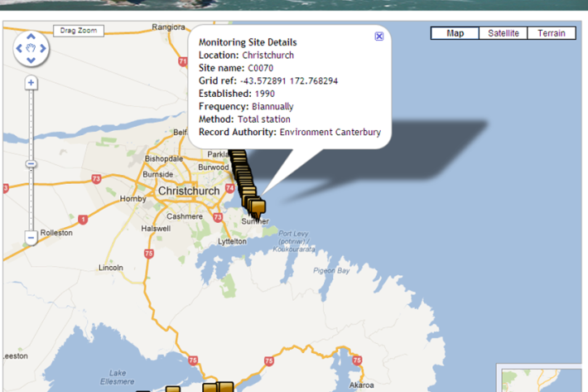
Task: Click the zoom slider handle
Action: coord(31,164)
